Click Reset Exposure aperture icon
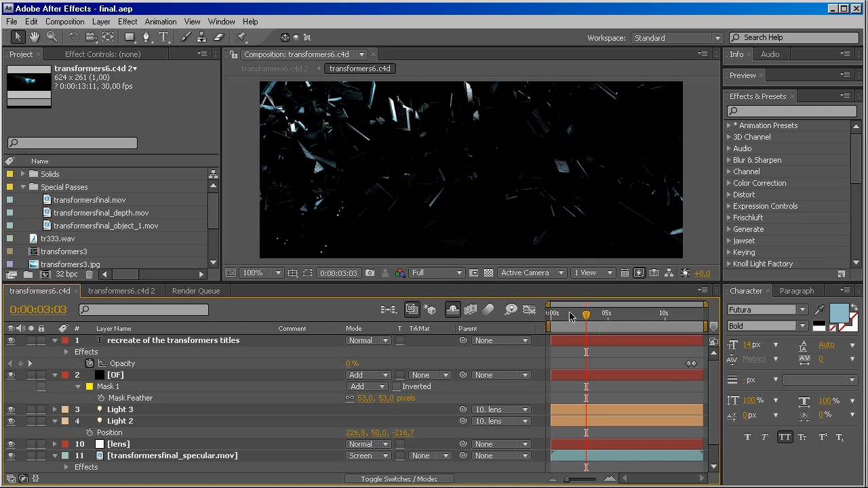 [685, 273]
